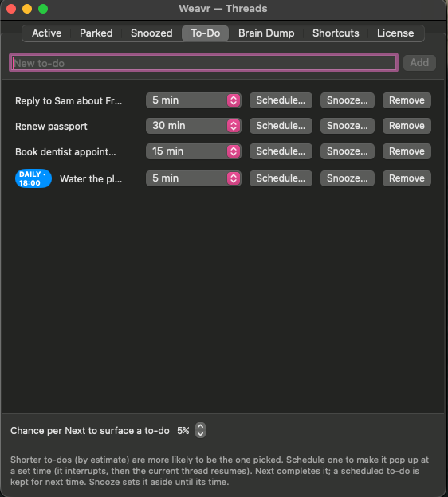Change the 15 min estimate for Book dentist
The width and height of the screenshot is (448, 497).
[193, 151]
